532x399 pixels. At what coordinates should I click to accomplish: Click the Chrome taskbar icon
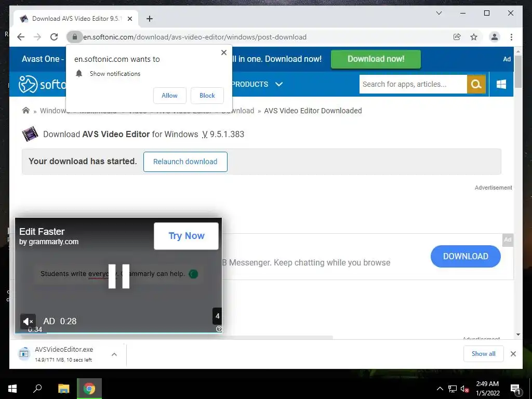(x=89, y=389)
